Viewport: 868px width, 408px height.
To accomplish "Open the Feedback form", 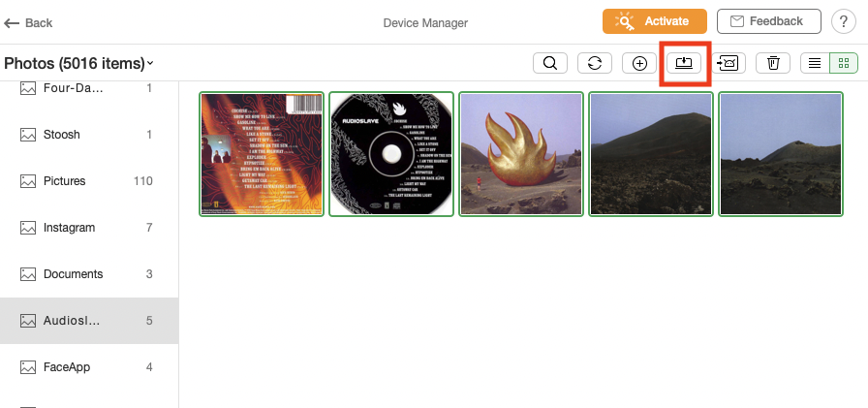I will (x=769, y=21).
